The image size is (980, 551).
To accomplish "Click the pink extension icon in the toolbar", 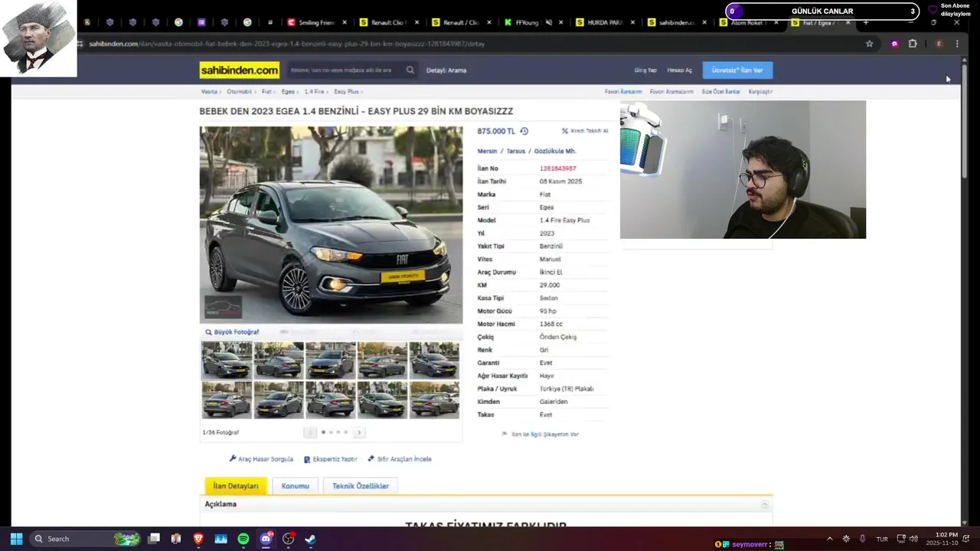I will click(x=894, y=44).
